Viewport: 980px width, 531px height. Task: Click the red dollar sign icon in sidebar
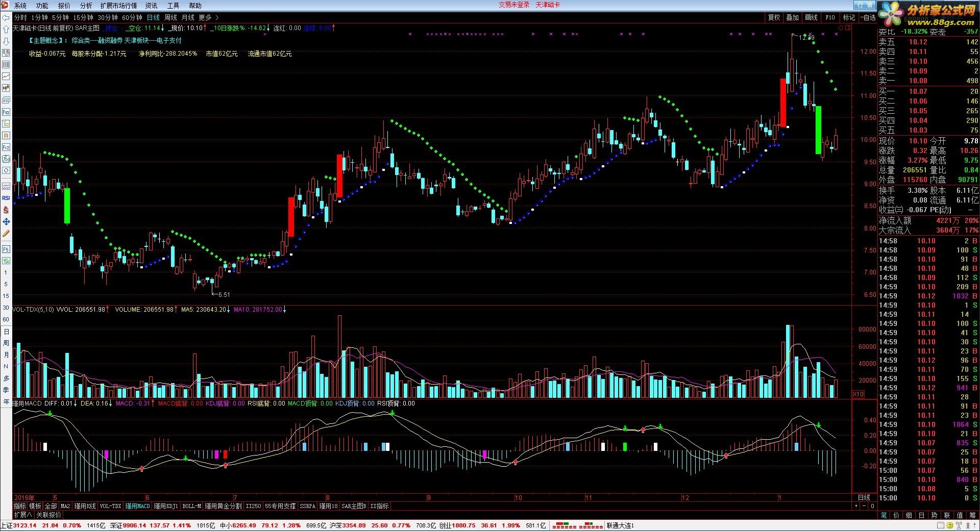(6, 210)
